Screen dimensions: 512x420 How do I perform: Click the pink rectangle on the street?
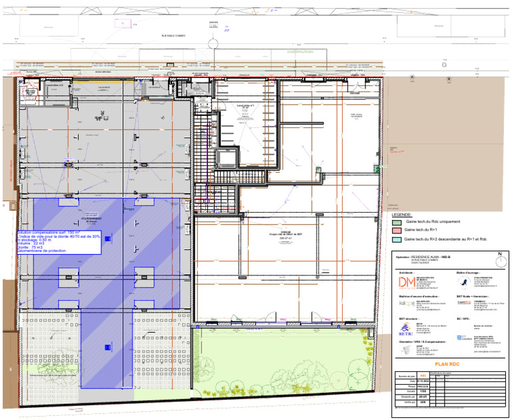123,23
